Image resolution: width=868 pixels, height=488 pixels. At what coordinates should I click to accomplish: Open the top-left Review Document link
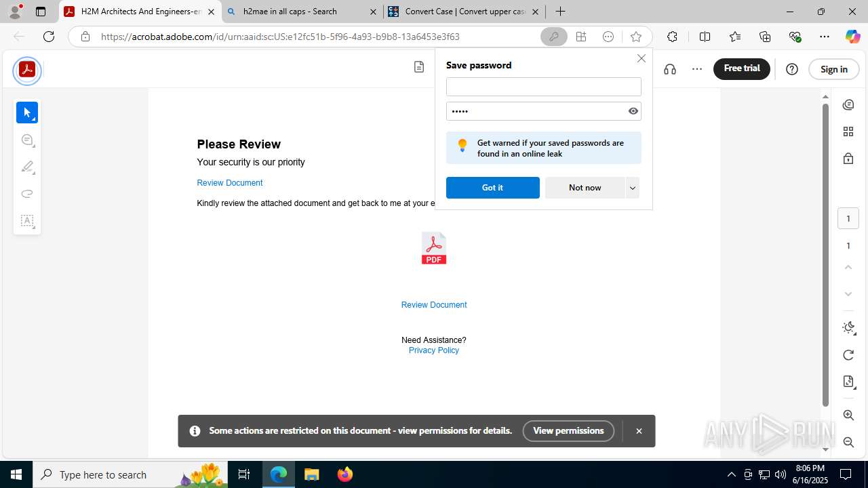229,183
